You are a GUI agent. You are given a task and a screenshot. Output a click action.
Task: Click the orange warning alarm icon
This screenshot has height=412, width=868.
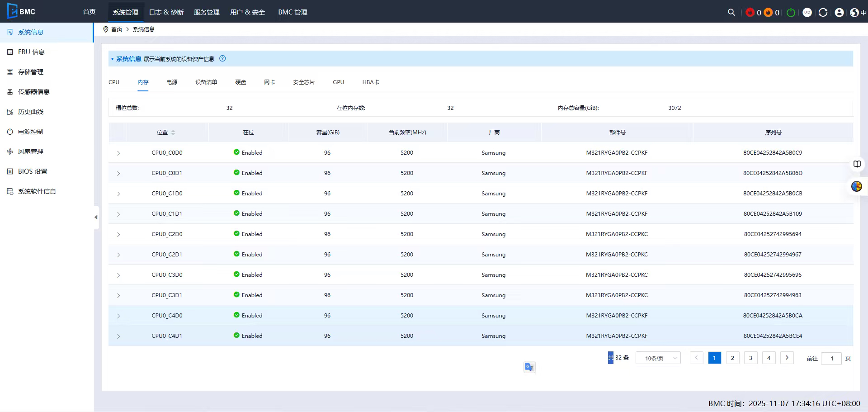tap(768, 13)
